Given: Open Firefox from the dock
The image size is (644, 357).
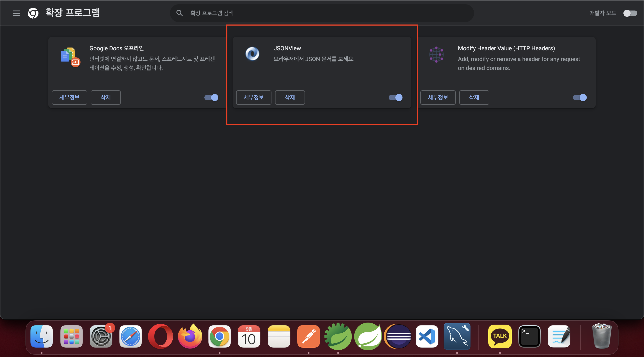Looking at the screenshot, I should click(190, 336).
